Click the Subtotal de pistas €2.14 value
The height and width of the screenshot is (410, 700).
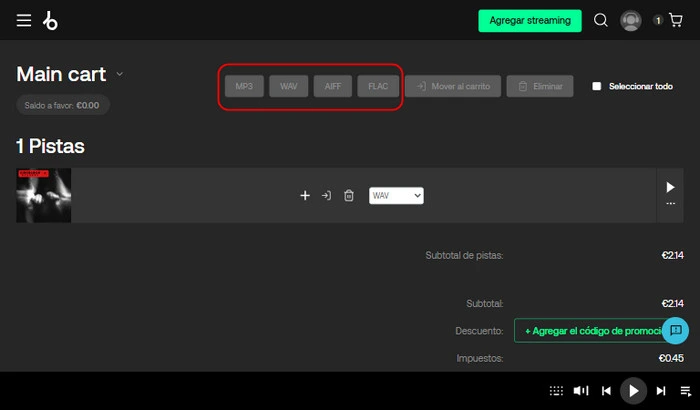(x=672, y=255)
